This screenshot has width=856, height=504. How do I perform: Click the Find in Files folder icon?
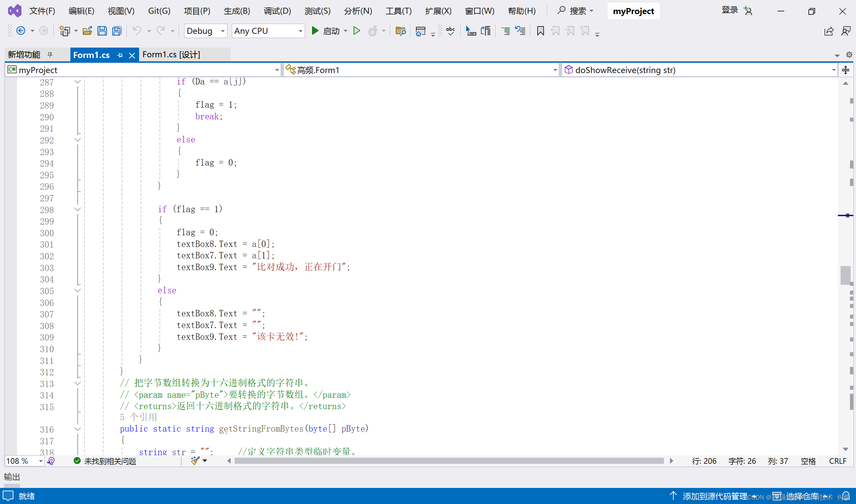click(x=401, y=31)
